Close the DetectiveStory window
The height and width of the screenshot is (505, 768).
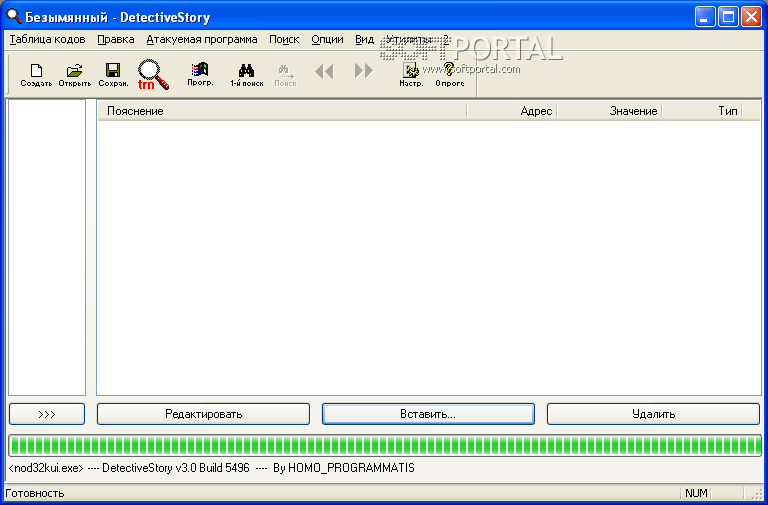[x=751, y=17]
